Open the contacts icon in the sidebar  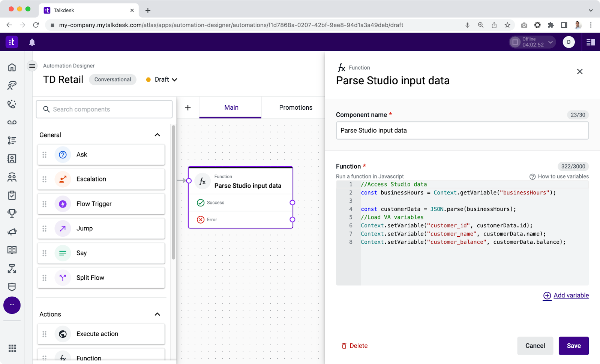click(12, 159)
